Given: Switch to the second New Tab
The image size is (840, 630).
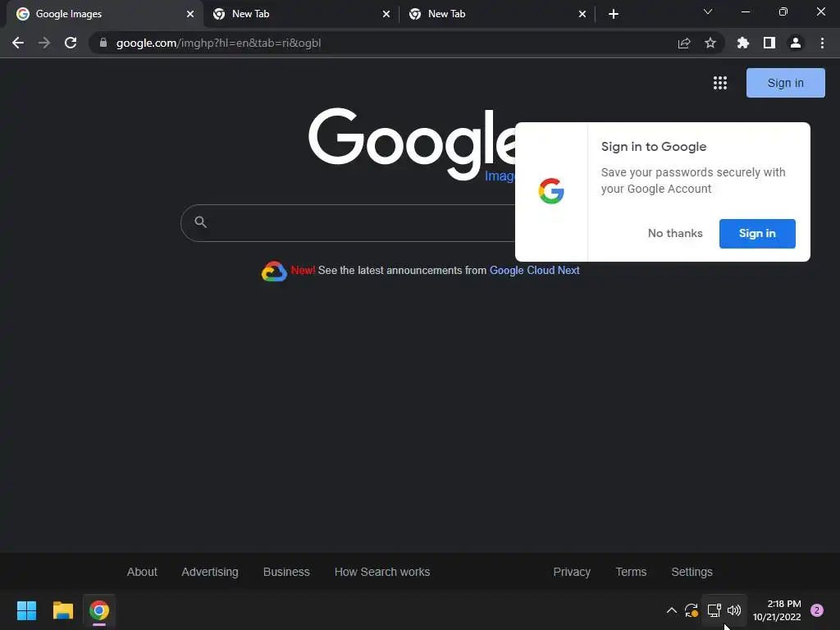Looking at the screenshot, I should tap(300, 14).
